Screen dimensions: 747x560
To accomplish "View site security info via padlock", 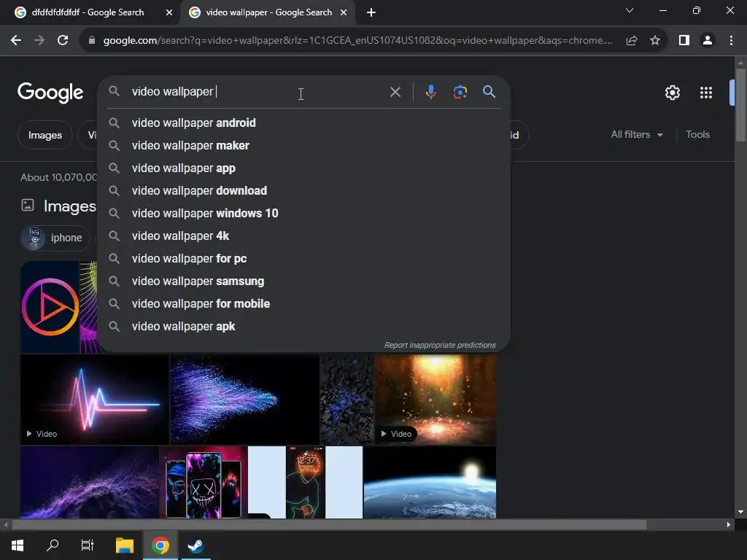I will [92, 41].
